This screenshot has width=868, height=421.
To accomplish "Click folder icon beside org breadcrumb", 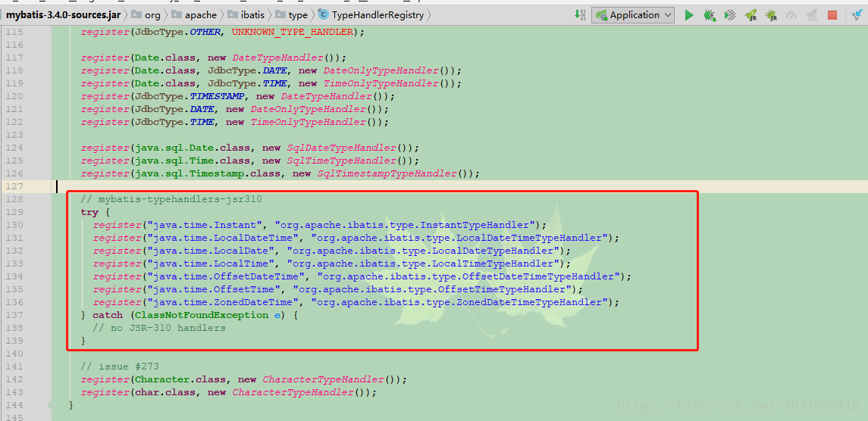I will tap(136, 15).
